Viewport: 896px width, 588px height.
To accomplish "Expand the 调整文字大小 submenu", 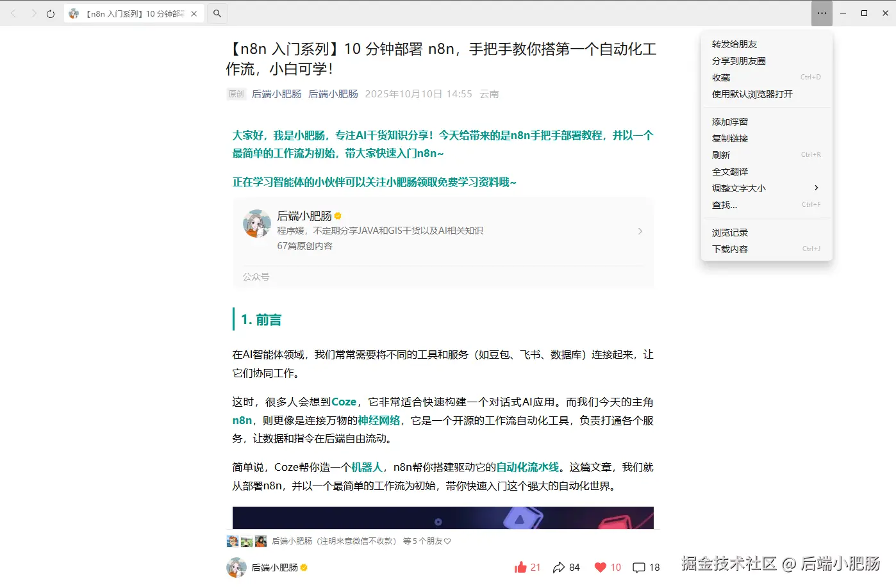I will 767,188.
